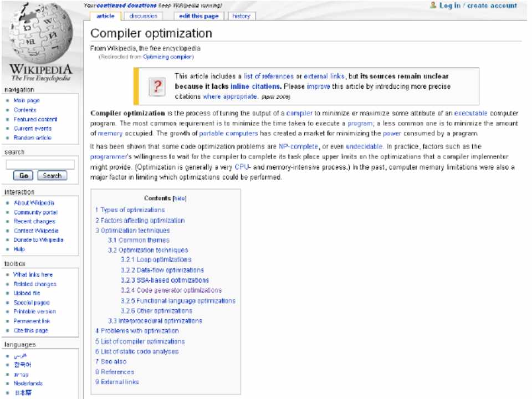Open the discussion tab

pyautogui.click(x=144, y=16)
